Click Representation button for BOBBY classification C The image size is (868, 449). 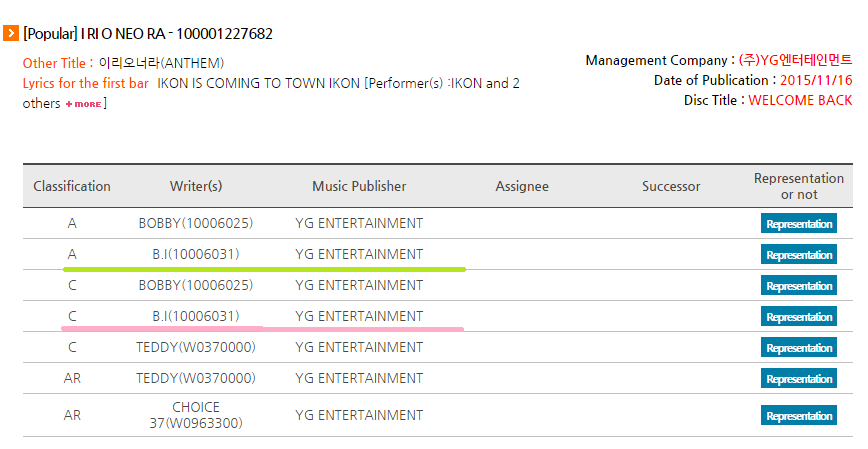click(798, 286)
